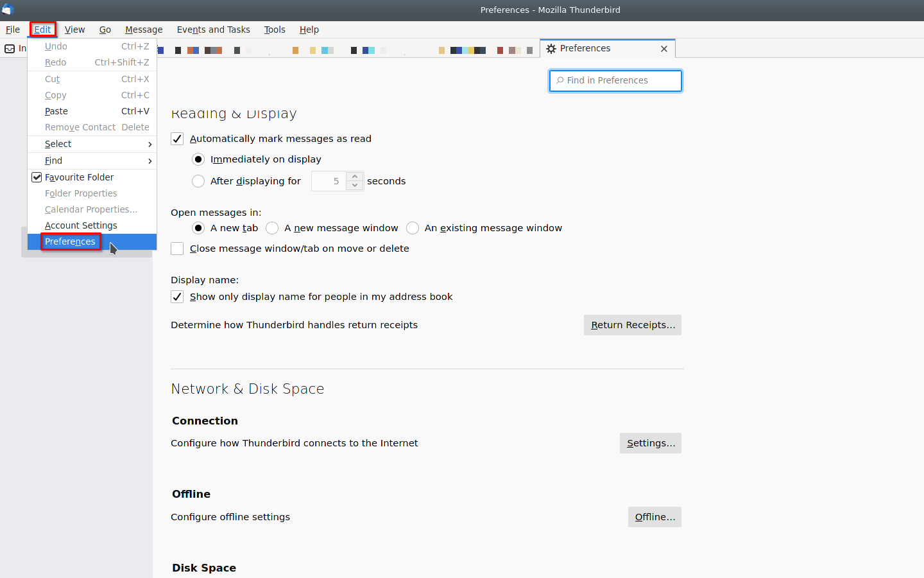Viewport: 924px width, 578px height.
Task: Click the Thunderbird logo in the title bar
Action: (8, 10)
